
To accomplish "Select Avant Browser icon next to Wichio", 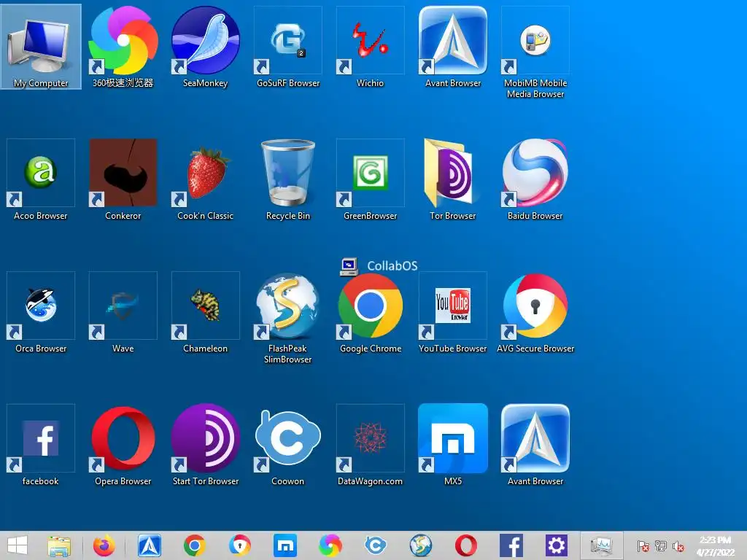I will tap(452, 46).
